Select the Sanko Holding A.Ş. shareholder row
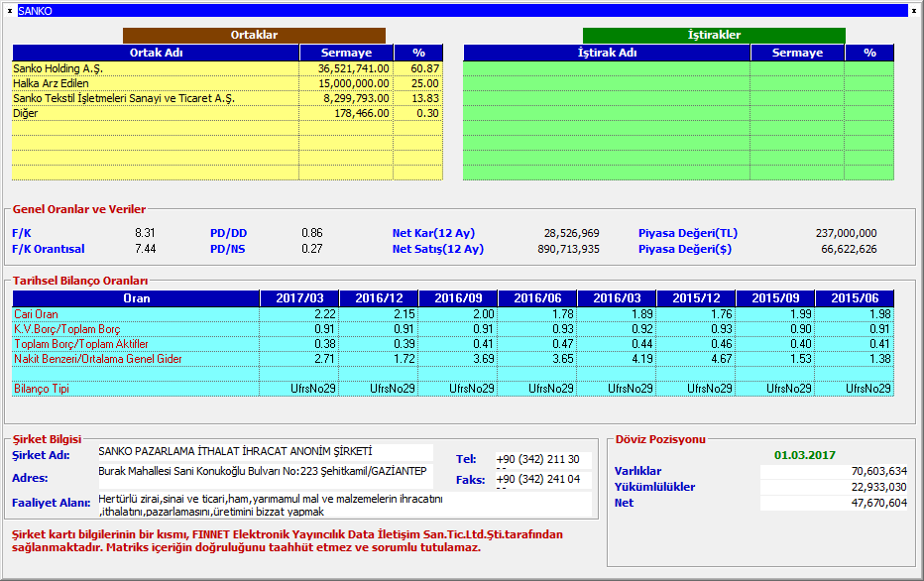The image size is (924, 581). click(227, 68)
